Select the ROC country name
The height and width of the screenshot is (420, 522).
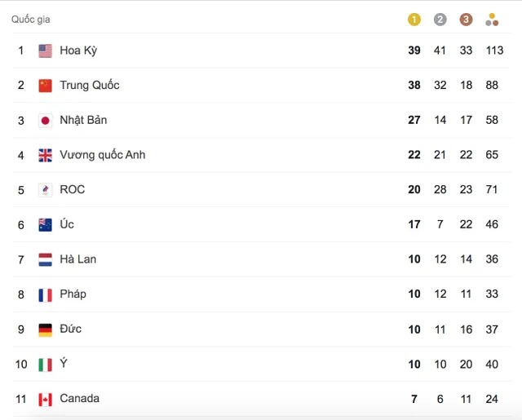click(x=73, y=189)
